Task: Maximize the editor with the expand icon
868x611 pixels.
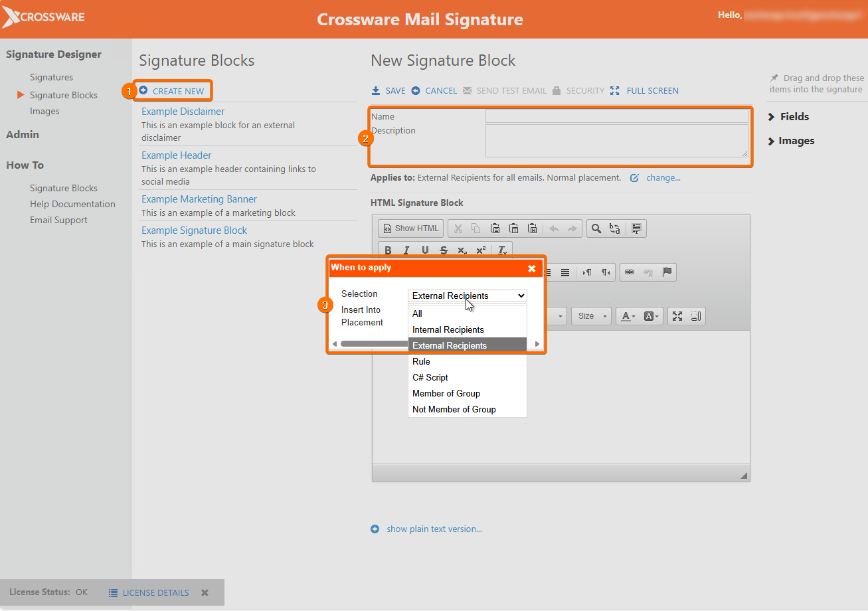Action: tap(677, 316)
